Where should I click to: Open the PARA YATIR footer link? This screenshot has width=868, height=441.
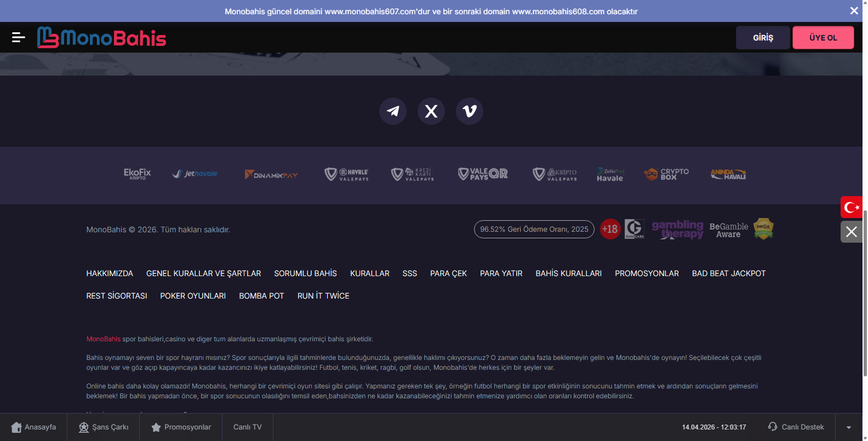tap(501, 273)
